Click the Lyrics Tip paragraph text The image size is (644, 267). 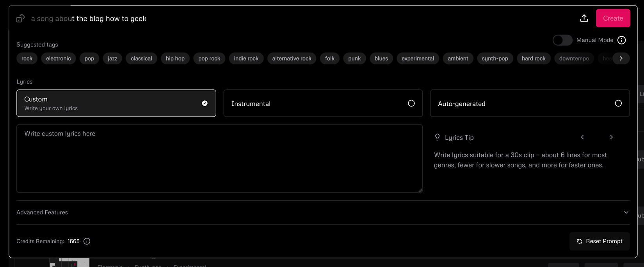coord(520,160)
